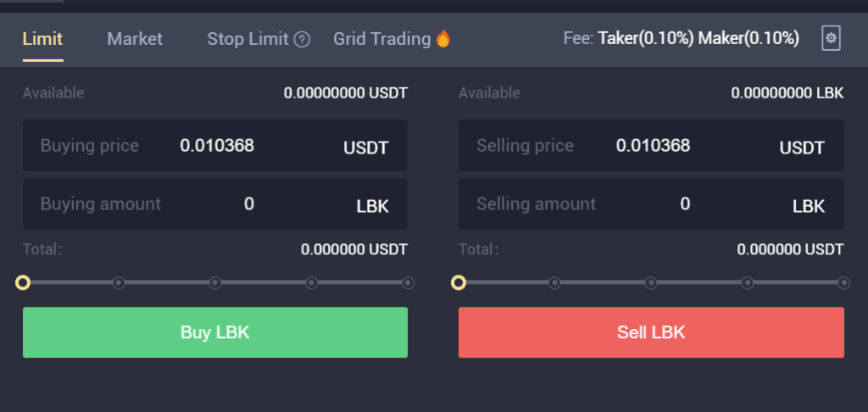Set sell slider to second dot (25%)
This screenshot has width=868, height=412.
point(554,282)
